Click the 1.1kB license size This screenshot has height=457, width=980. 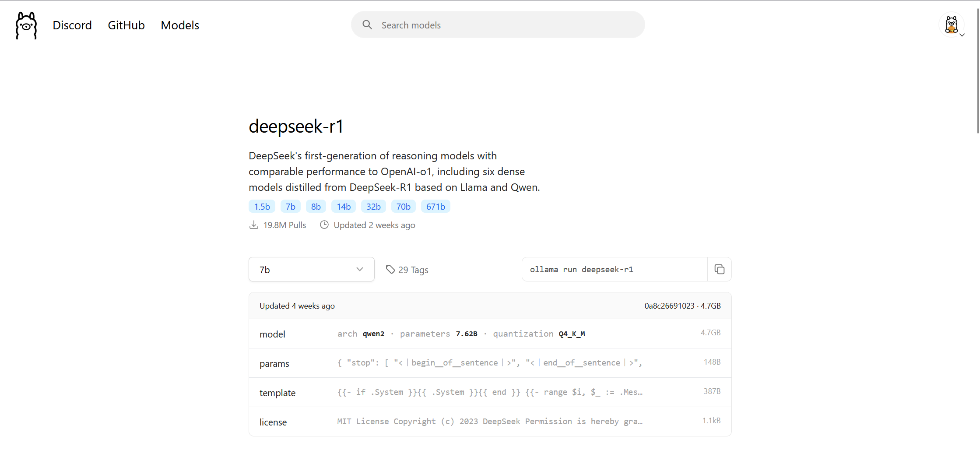(x=711, y=420)
